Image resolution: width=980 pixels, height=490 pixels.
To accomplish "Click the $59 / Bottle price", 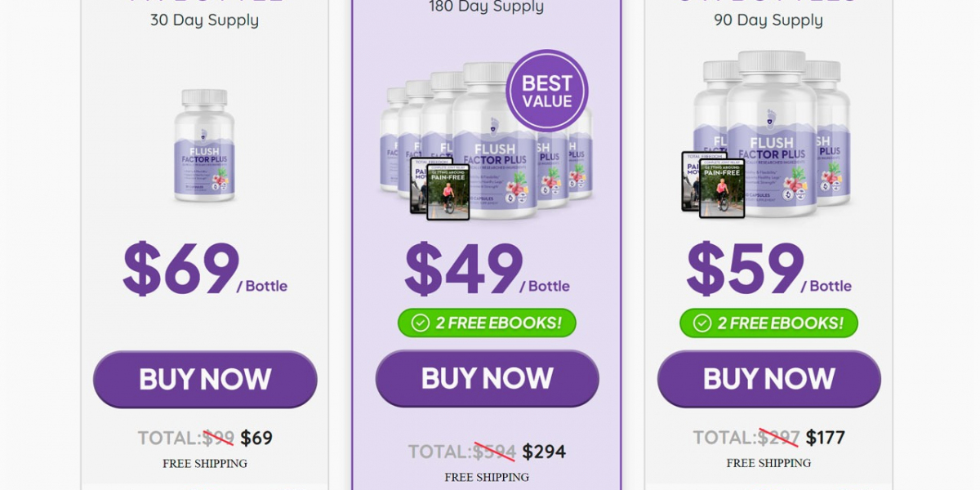I will pos(769,269).
